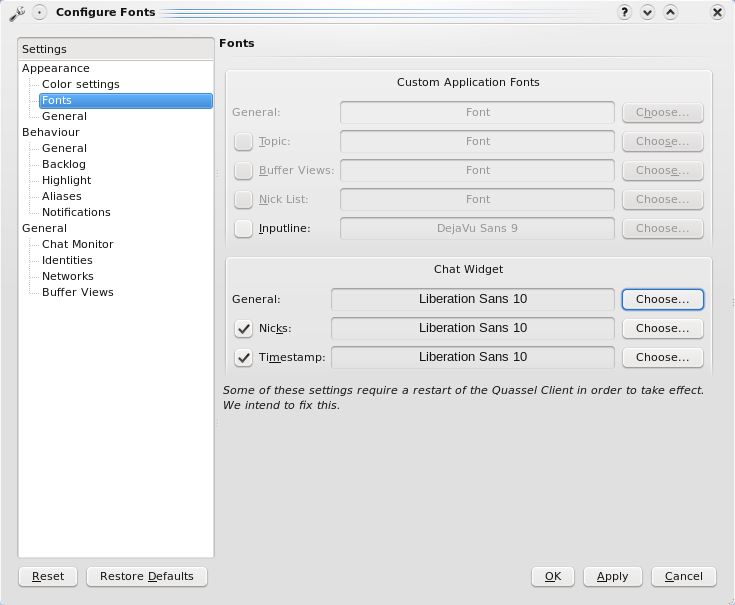Screen dimensions: 735x605
Task: Apply the font settings
Action: point(612,576)
